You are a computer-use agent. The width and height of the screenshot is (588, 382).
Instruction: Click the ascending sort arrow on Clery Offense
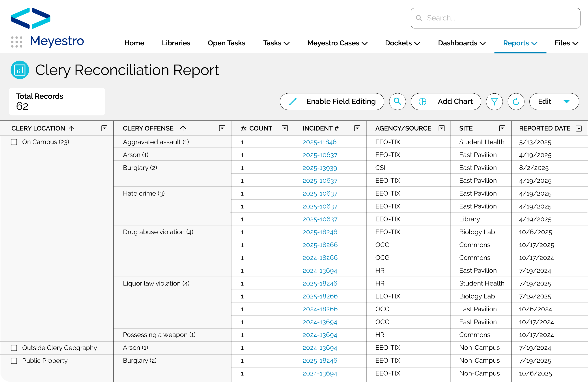tap(183, 128)
